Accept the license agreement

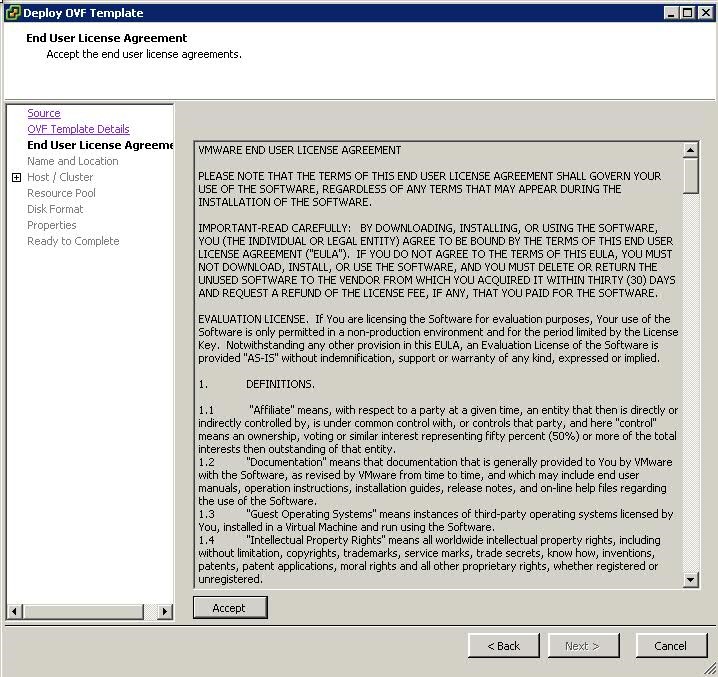point(230,608)
